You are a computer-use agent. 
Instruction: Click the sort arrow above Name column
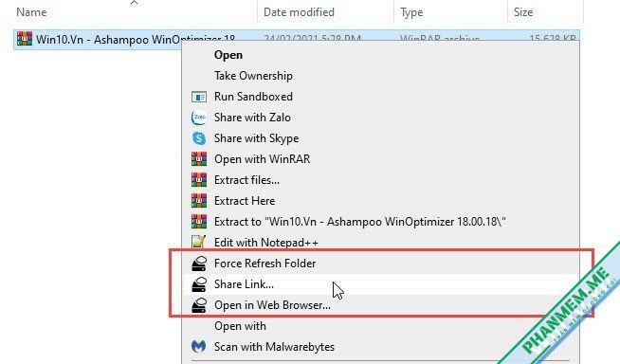pyautogui.click(x=134, y=3)
